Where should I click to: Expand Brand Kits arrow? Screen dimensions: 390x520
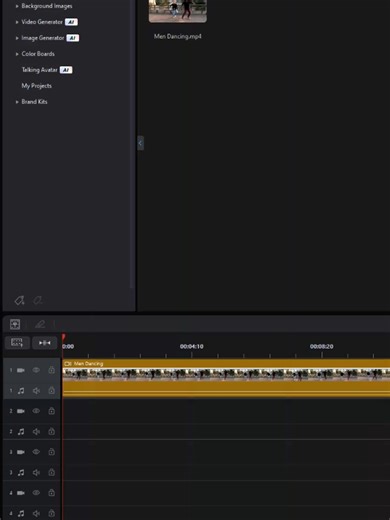pyautogui.click(x=17, y=102)
